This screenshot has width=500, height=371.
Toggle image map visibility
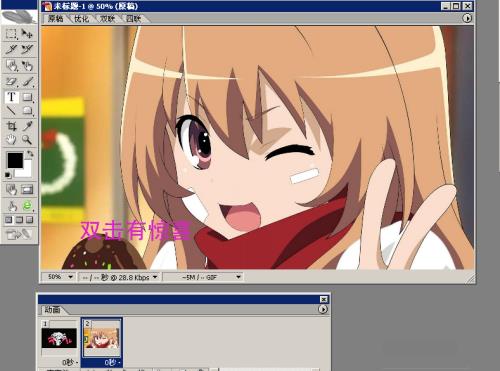point(11,189)
